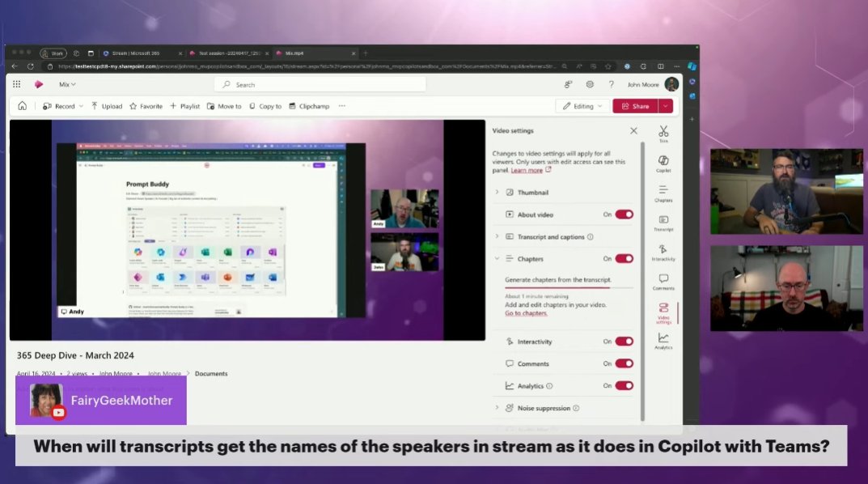The height and width of the screenshot is (484, 868).
Task: Open Interactivity pane from right rail
Action: coord(663,252)
